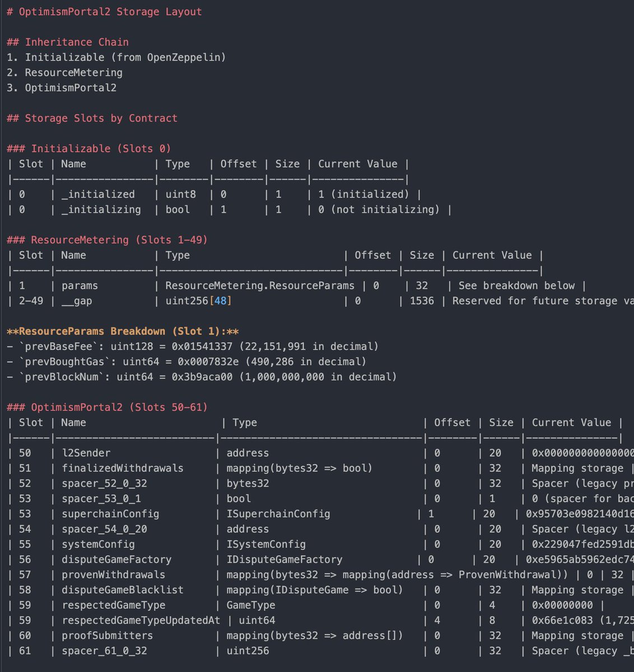The width and height of the screenshot is (634, 672).
Task: Click the 'superchainConfig' name cell
Action: [110, 514]
